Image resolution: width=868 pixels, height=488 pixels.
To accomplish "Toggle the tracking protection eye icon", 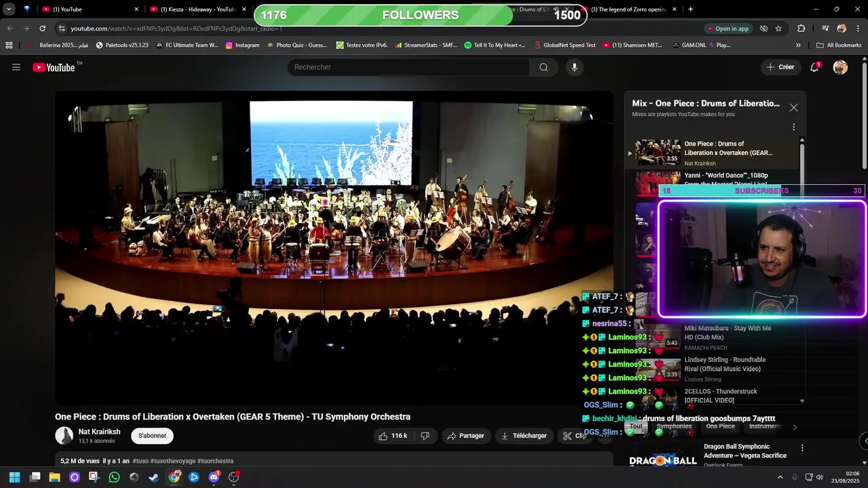I will pos(764,28).
